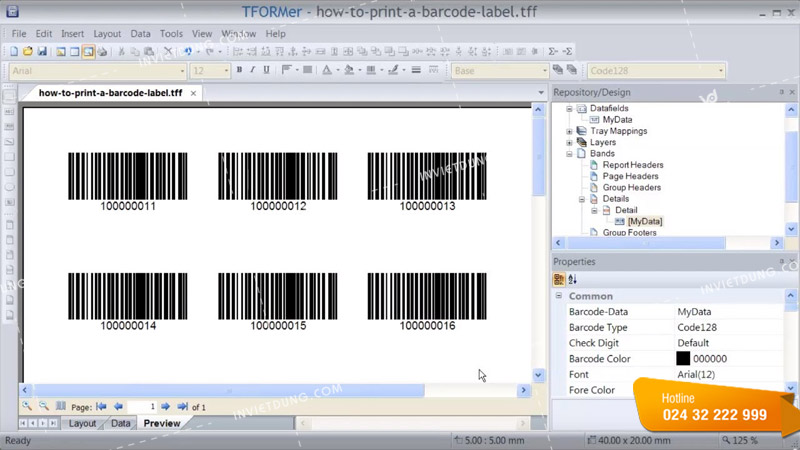Screen dimensions: 800x450
Task: Click the black Barcode Color swatch
Action: [683, 359]
